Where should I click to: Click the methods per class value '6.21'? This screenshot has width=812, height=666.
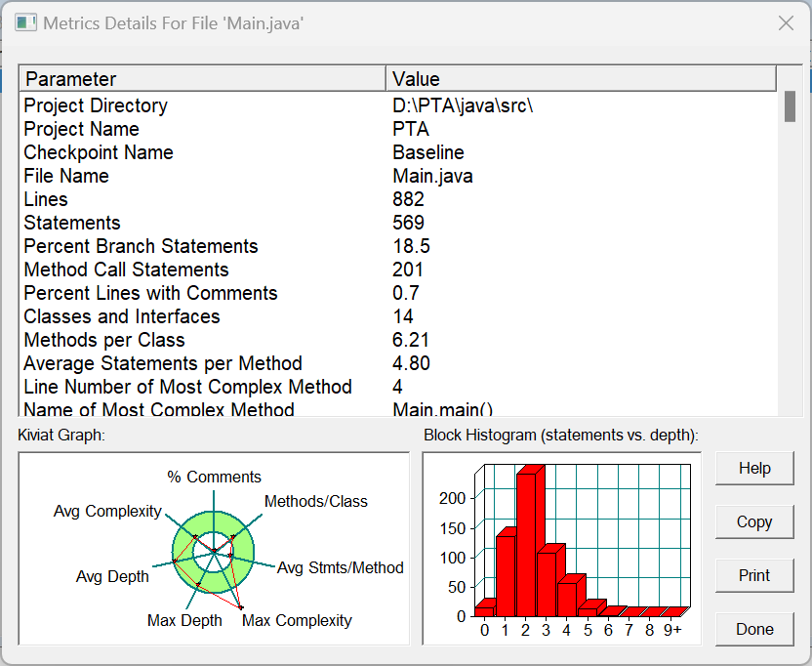[411, 340]
